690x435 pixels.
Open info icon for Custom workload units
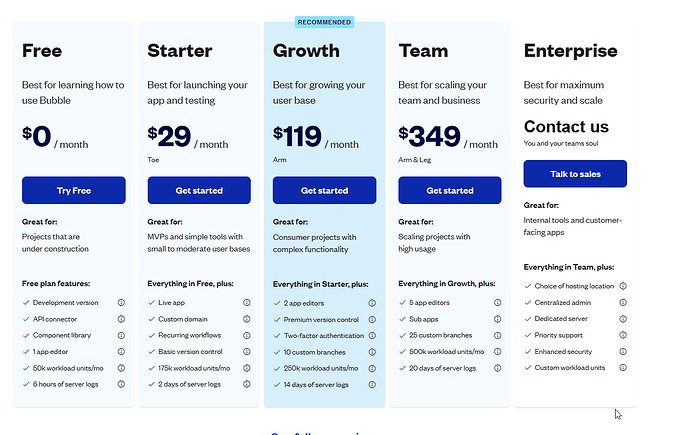(x=623, y=368)
